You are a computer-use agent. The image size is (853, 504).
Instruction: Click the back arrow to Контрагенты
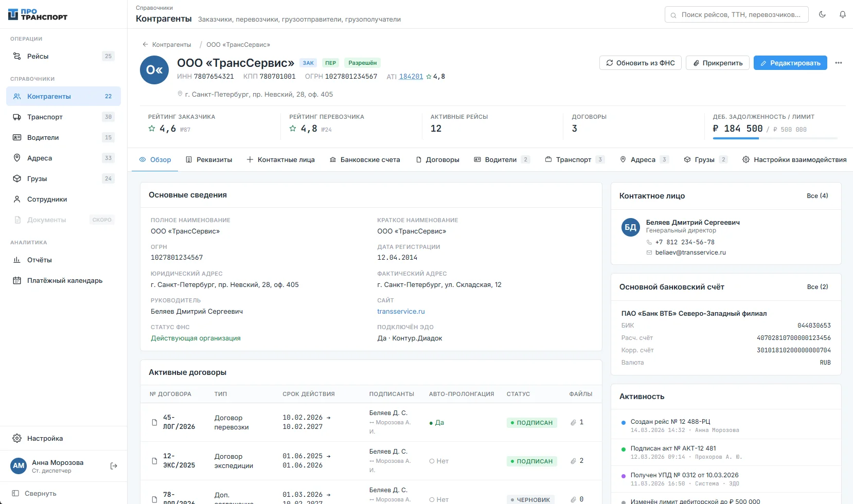145,44
